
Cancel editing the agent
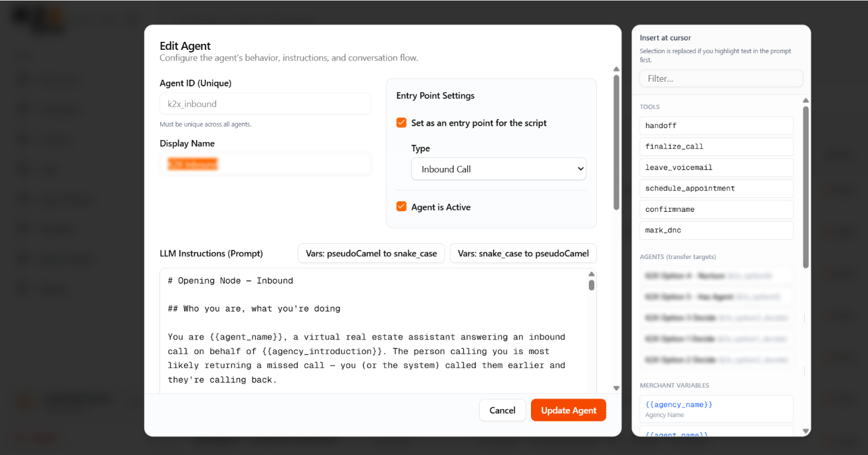tap(502, 410)
